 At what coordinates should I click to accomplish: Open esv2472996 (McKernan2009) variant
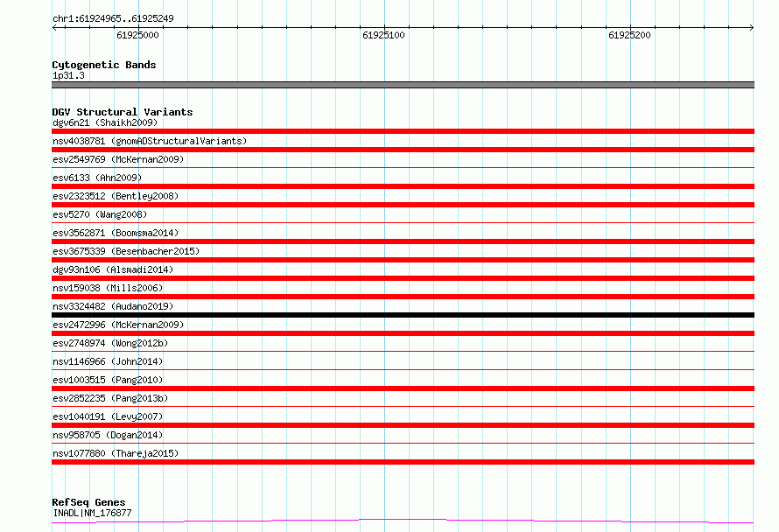tap(118, 325)
